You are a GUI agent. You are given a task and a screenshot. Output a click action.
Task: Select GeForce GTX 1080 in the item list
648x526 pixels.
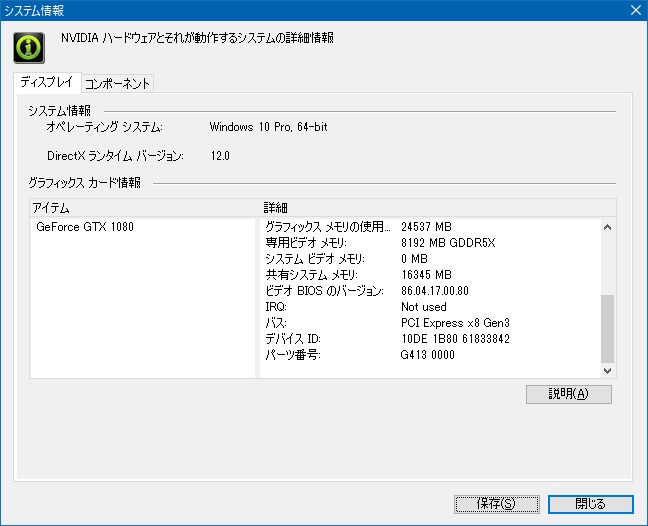(85, 227)
